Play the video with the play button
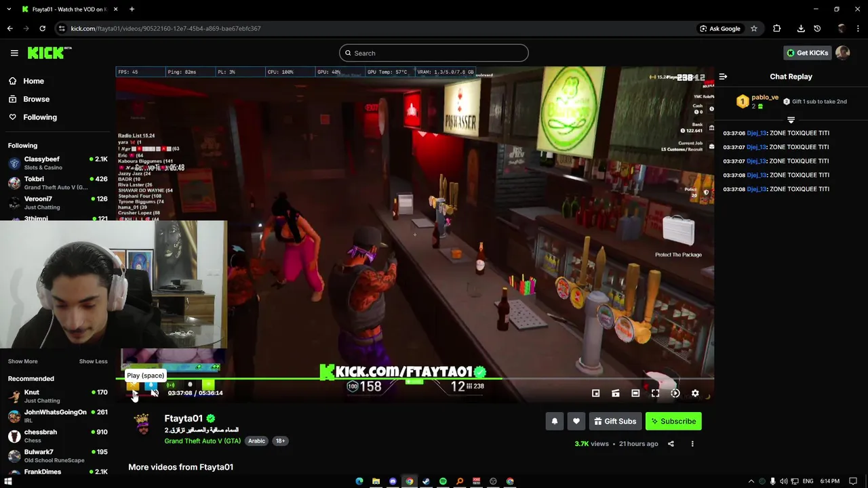The width and height of the screenshot is (868, 488). [134, 392]
